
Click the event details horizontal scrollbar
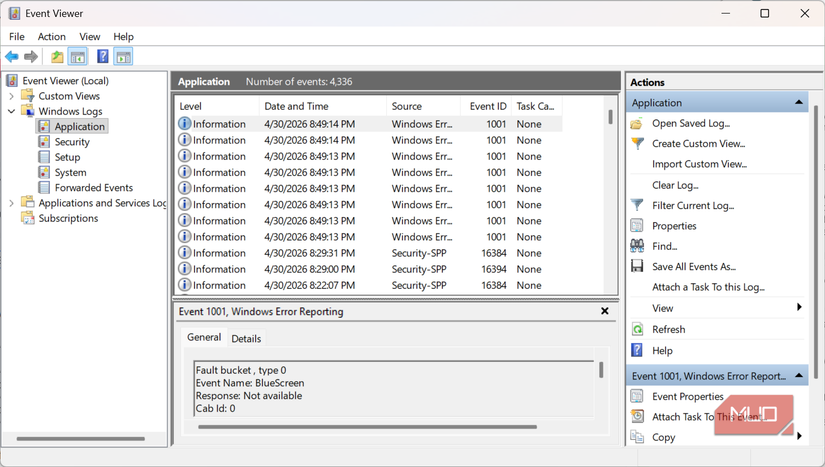point(367,427)
